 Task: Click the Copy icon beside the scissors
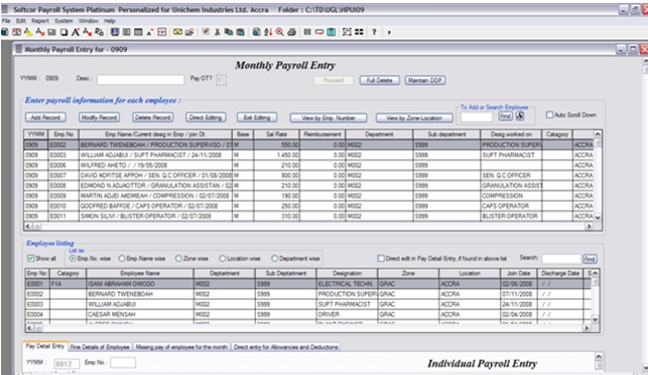point(229,32)
